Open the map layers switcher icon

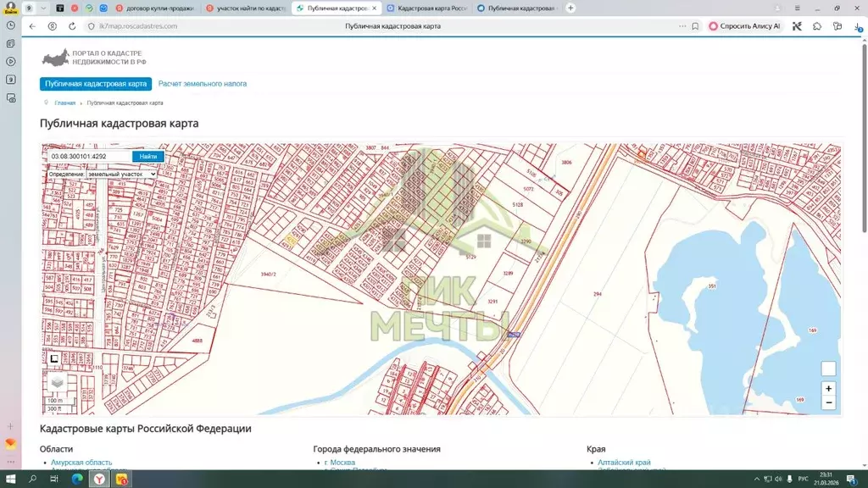point(57,382)
